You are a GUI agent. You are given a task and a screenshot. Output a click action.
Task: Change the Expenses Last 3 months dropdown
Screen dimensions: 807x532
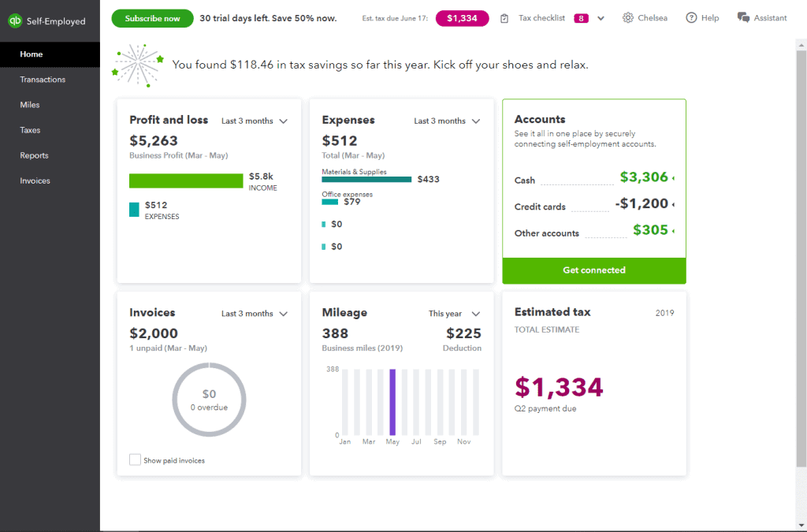click(446, 121)
